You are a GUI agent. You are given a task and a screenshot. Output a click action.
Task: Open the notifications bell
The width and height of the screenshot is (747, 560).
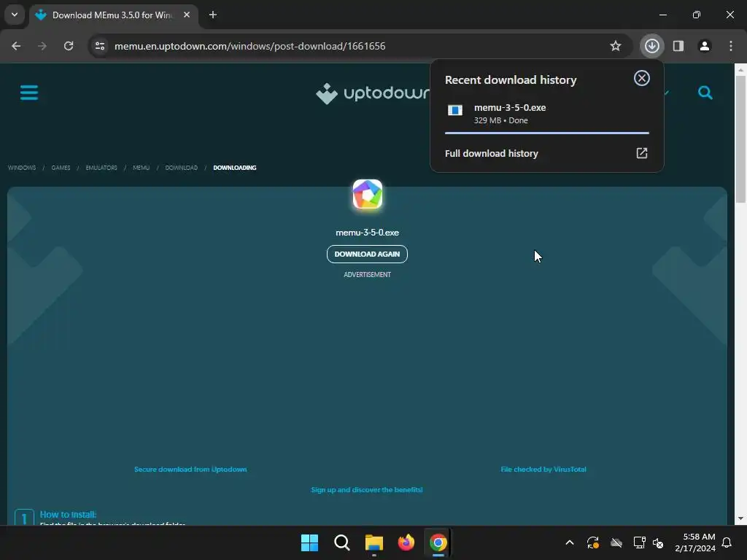(x=727, y=542)
